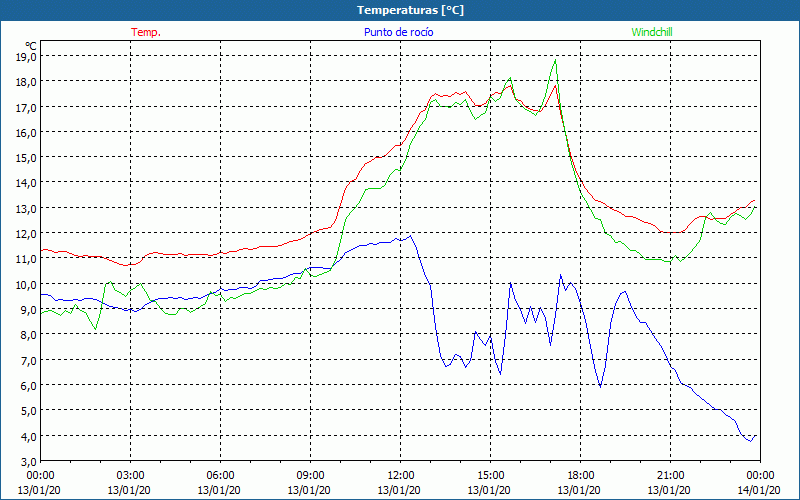Click the 18:00 time axis label

[x=580, y=476]
